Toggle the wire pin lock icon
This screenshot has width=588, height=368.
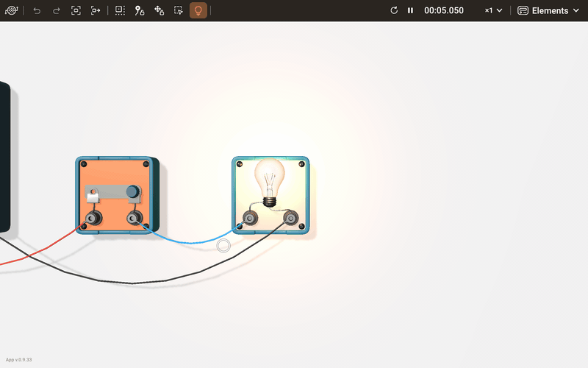point(140,10)
